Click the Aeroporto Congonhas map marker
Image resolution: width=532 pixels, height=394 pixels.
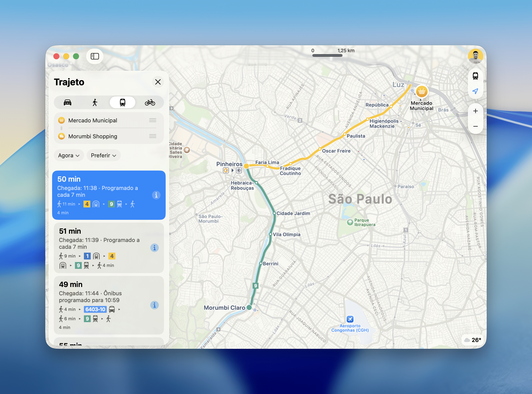[x=350, y=319]
